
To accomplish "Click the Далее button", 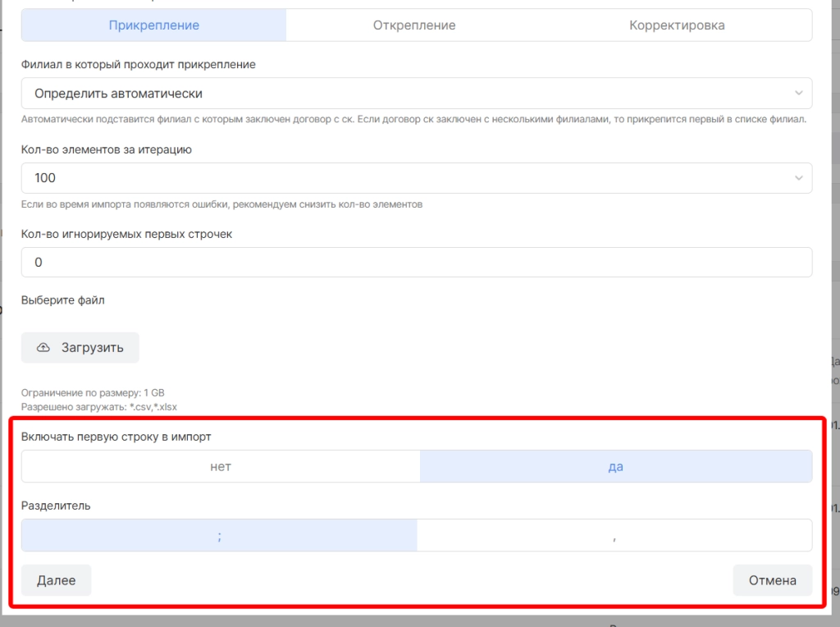I will (x=56, y=580).
